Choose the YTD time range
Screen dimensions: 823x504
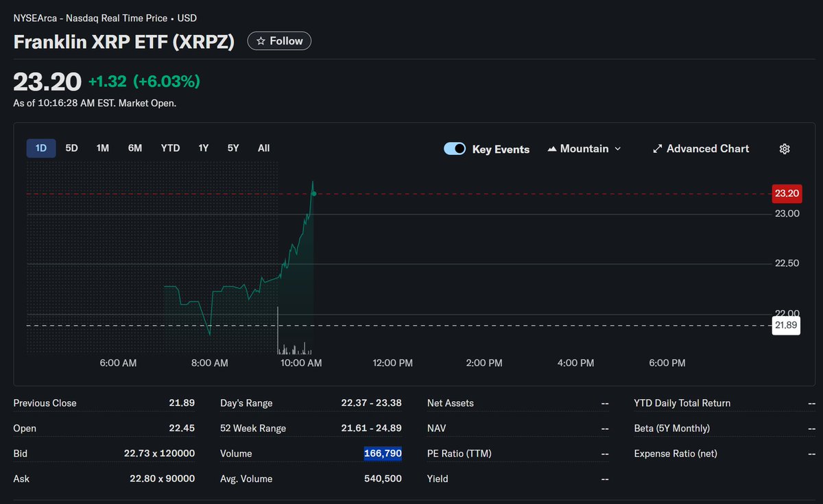coord(170,148)
